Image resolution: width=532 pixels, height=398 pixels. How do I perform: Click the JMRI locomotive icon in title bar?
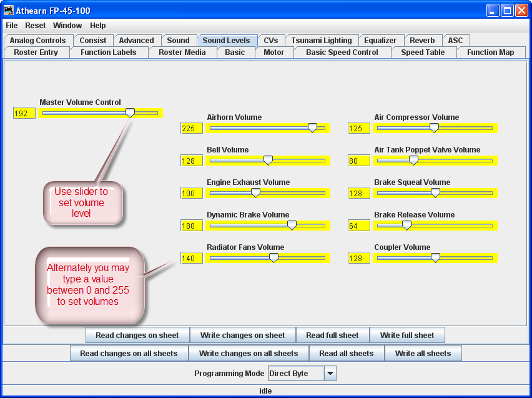[9, 11]
